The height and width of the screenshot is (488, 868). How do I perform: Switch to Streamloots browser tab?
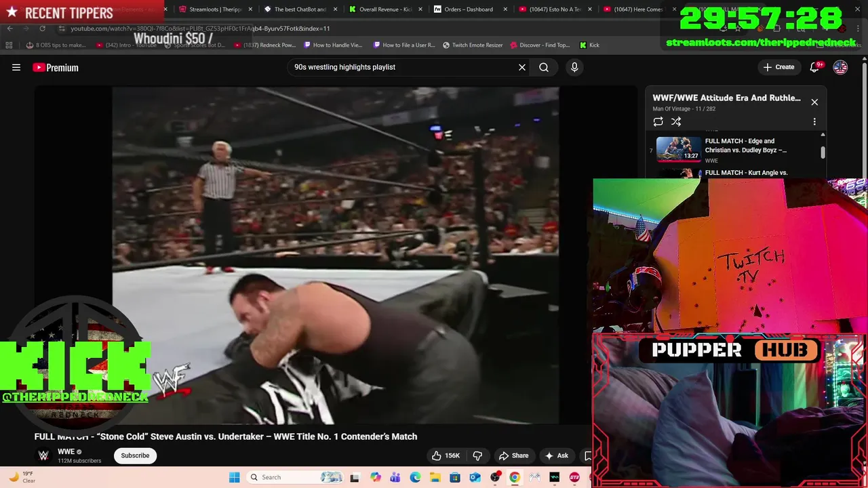click(216, 9)
